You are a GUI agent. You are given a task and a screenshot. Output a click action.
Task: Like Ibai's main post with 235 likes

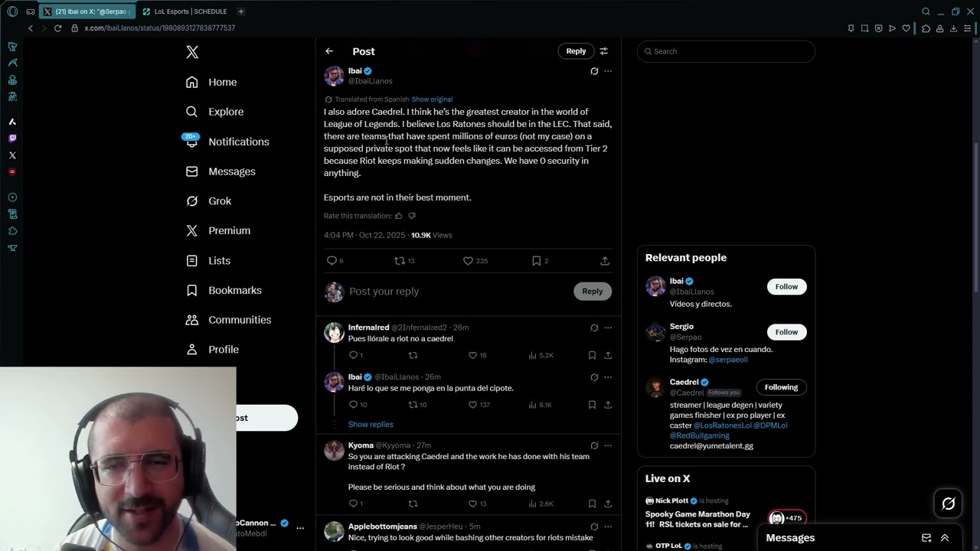click(x=468, y=261)
